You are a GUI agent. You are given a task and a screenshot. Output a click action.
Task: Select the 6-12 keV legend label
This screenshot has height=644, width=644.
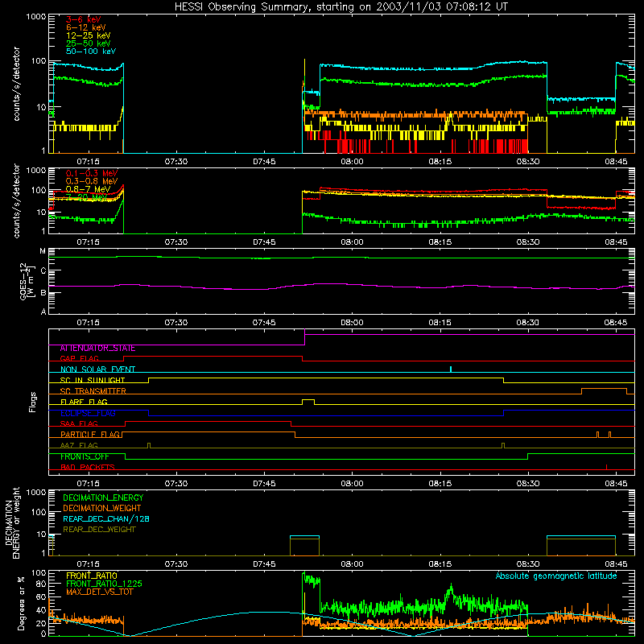86,27
